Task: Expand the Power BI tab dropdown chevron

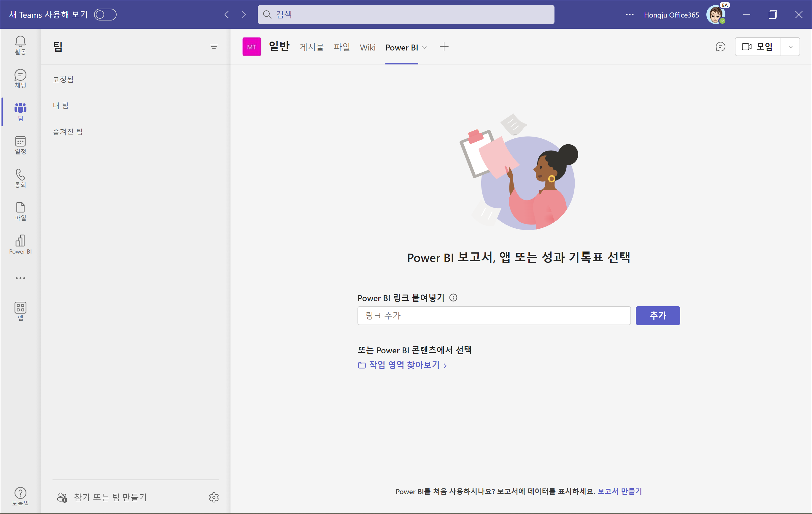Action: click(425, 48)
